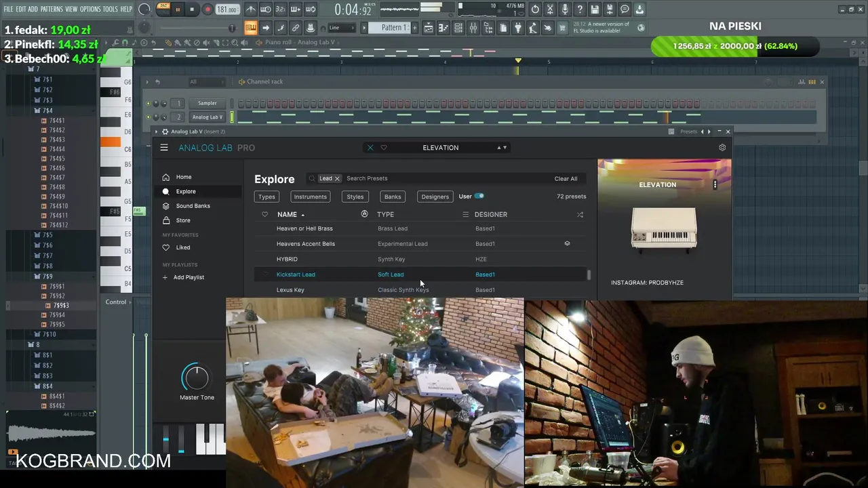Adjust the Master Tone knob
This screenshot has height=488, width=868.
point(196,378)
